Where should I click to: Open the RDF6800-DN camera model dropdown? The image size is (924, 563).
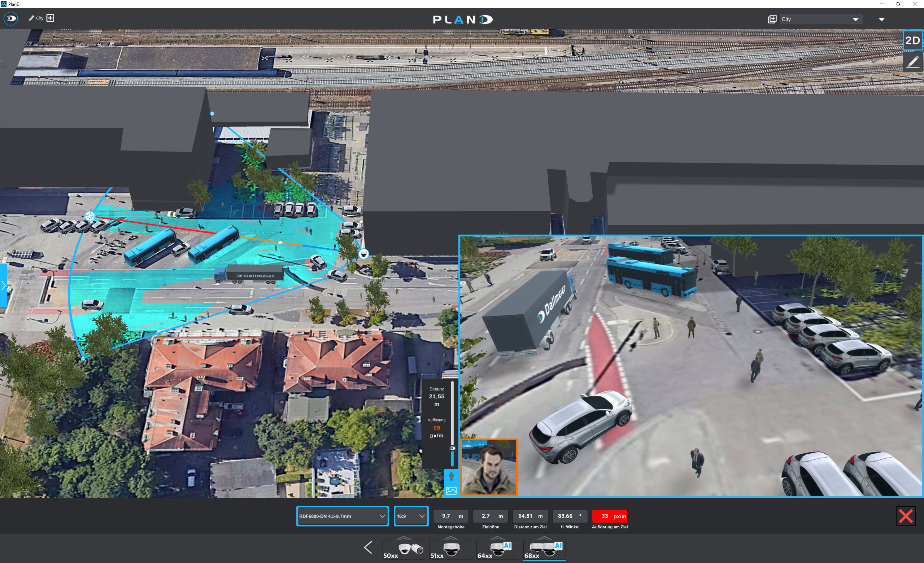[x=342, y=516]
